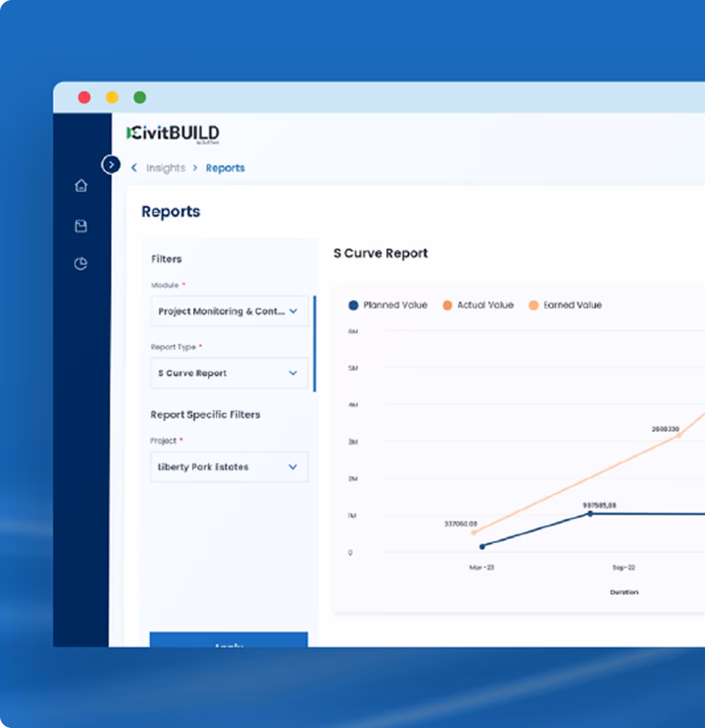Click the yellow minimize window button
This screenshot has width=705, height=728.
[113, 97]
